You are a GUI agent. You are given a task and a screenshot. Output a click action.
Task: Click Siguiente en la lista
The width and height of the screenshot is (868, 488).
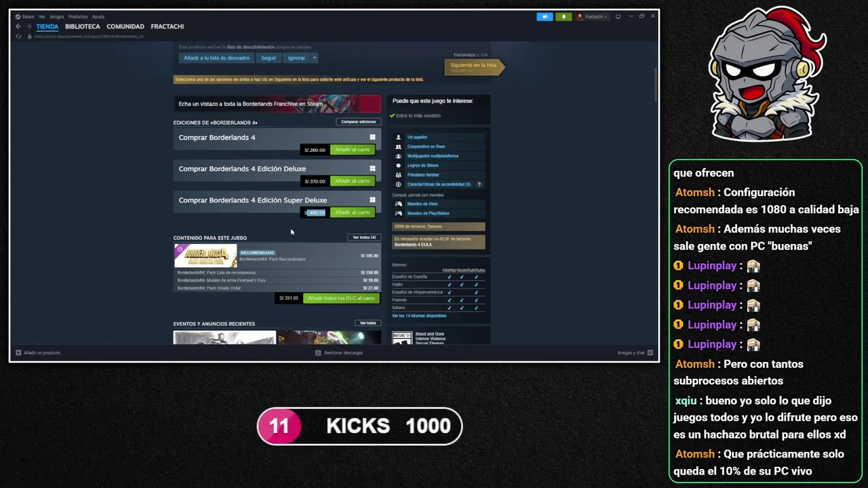pyautogui.click(x=474, y=66)
